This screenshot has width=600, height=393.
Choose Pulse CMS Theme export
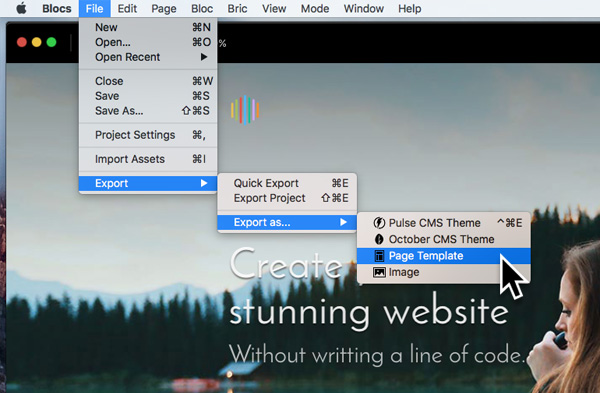444,223
